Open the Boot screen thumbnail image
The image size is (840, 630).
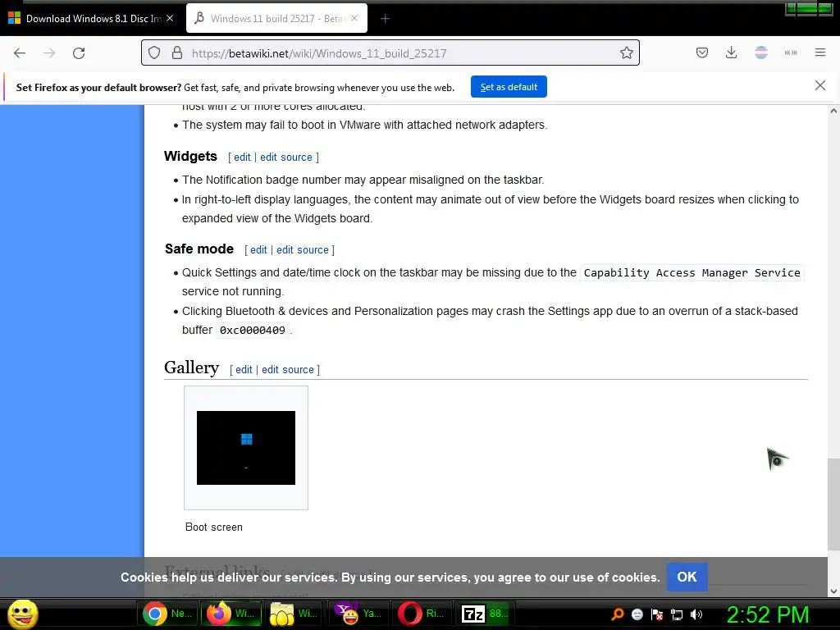(x=246, y=448)
